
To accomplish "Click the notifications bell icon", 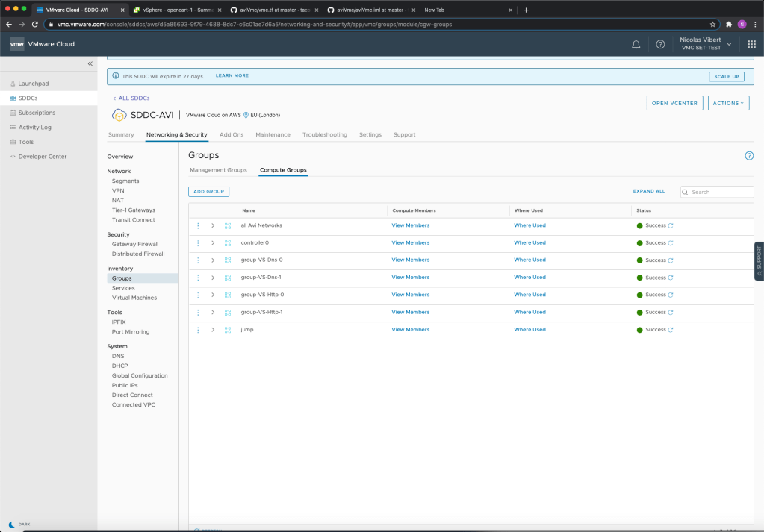I will click(636, 44).
